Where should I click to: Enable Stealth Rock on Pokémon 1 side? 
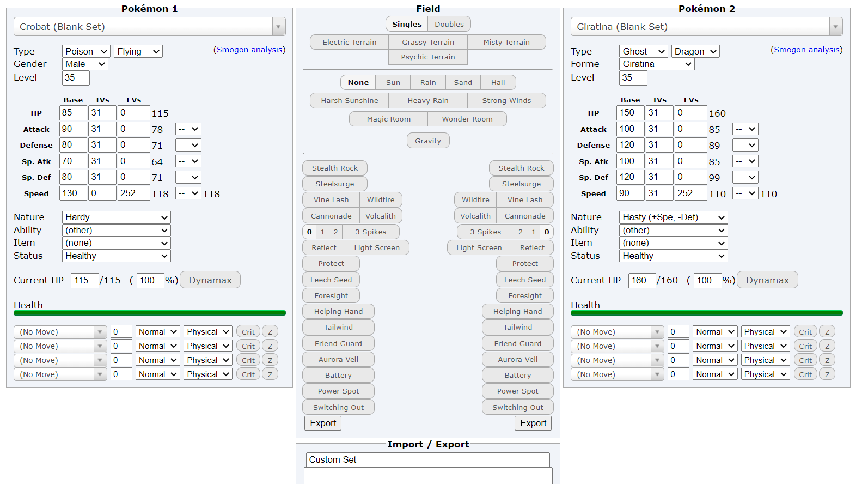tap(335, 168)
